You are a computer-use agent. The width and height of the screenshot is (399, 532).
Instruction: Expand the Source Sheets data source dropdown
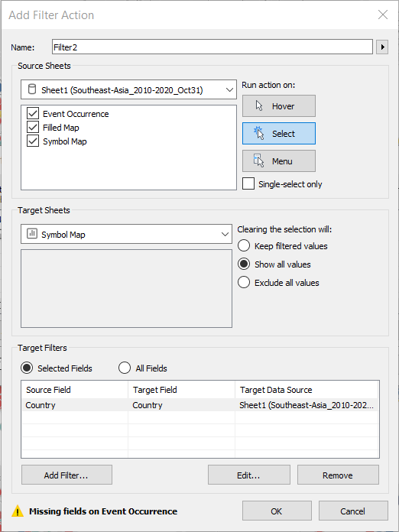pyautogui.click(x=128, y=89)
